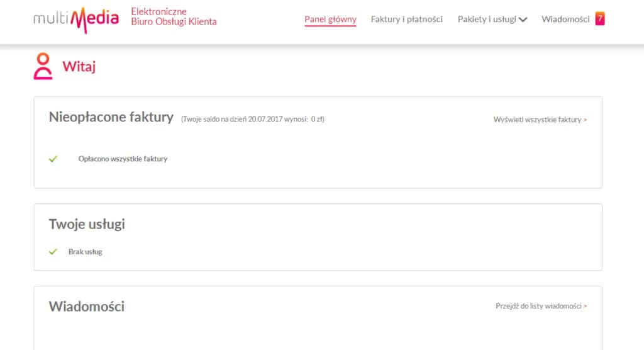
Task: Click the pink user profile icon
Action: [43, 66]
